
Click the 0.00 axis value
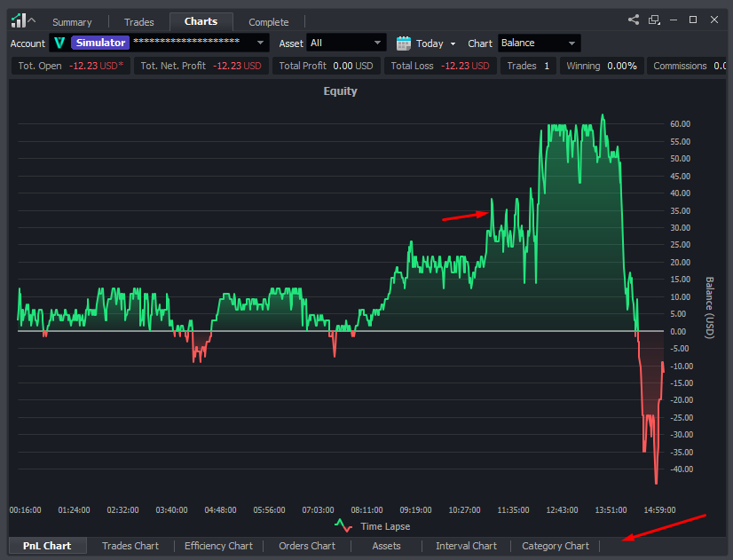click(x=678, y=331)
